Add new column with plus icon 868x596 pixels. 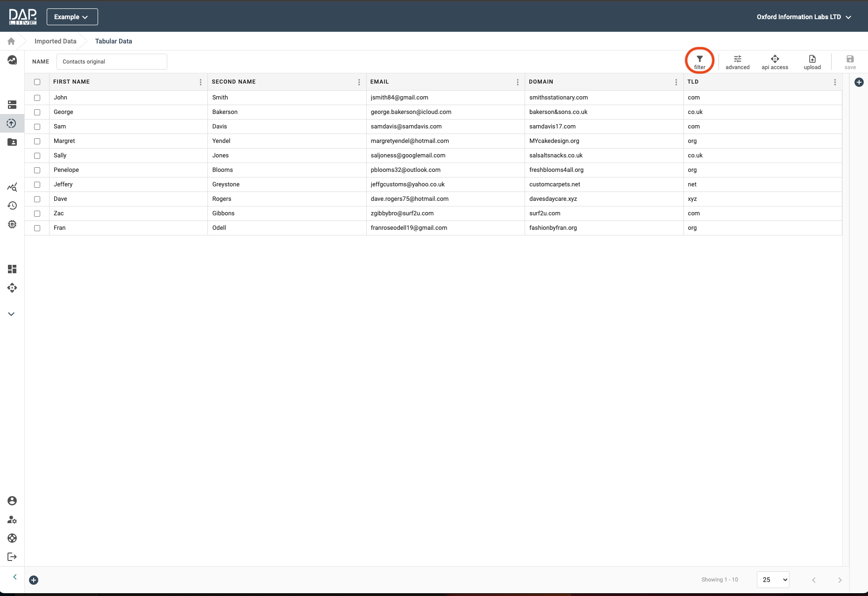859,82
